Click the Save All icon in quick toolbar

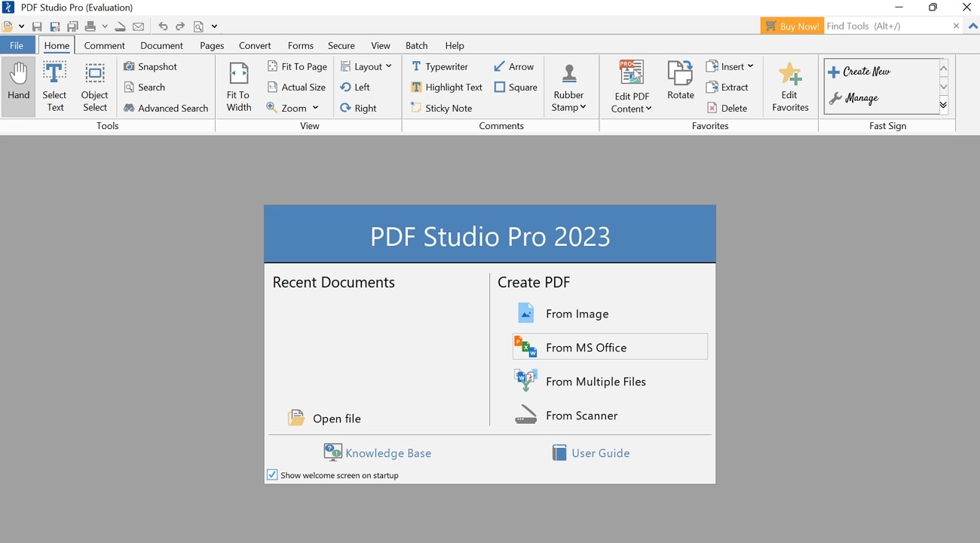72,26
